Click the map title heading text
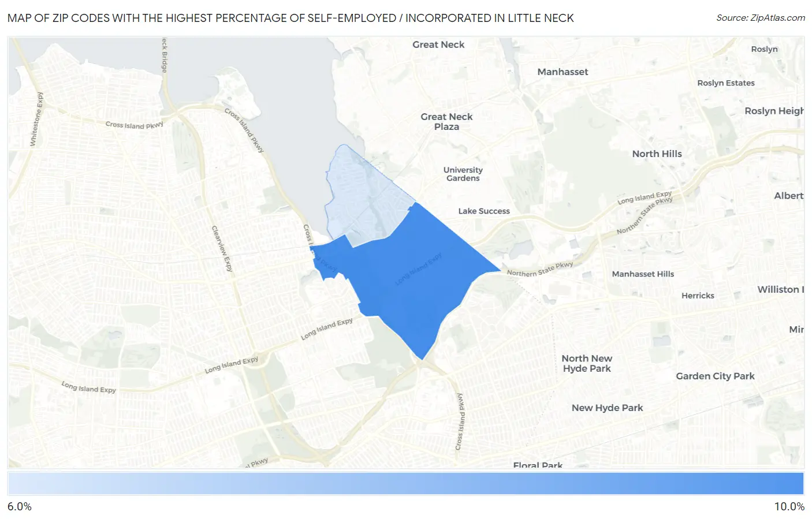 point(290,18)
